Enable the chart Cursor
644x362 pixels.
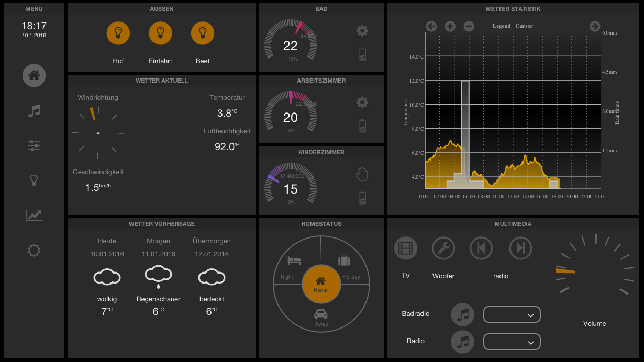pyautogui.click(x=524, y=26)
